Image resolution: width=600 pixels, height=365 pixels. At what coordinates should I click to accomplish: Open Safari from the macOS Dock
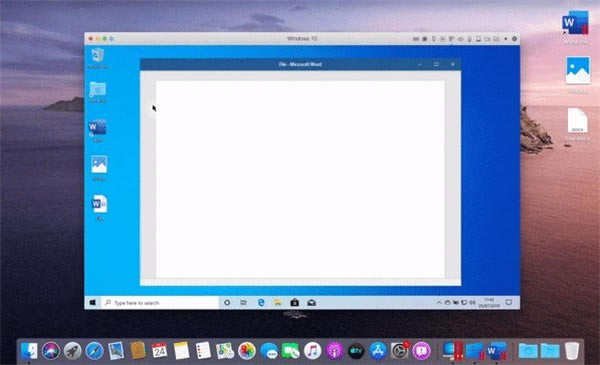(x=94, y=350)
